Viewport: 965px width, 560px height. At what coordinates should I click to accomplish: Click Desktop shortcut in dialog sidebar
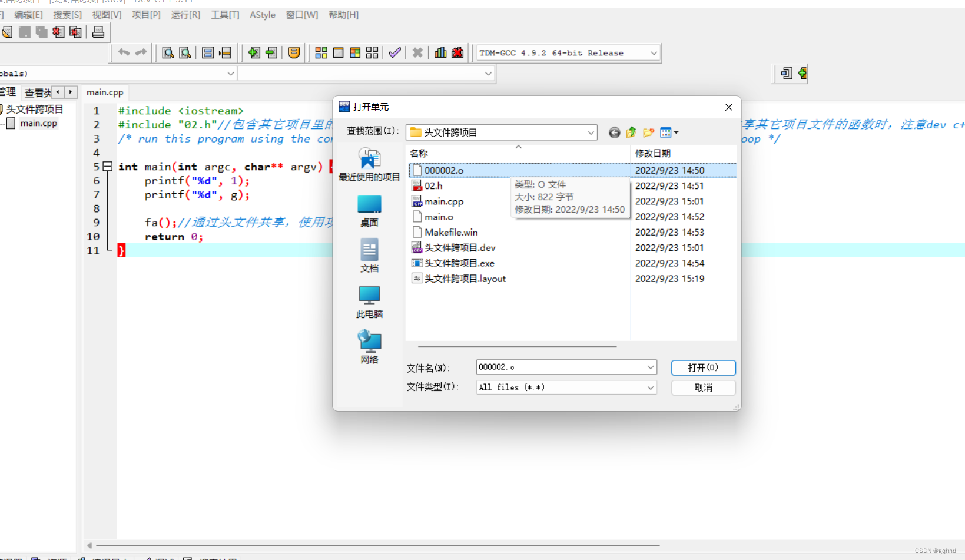(x=369, y=211)
